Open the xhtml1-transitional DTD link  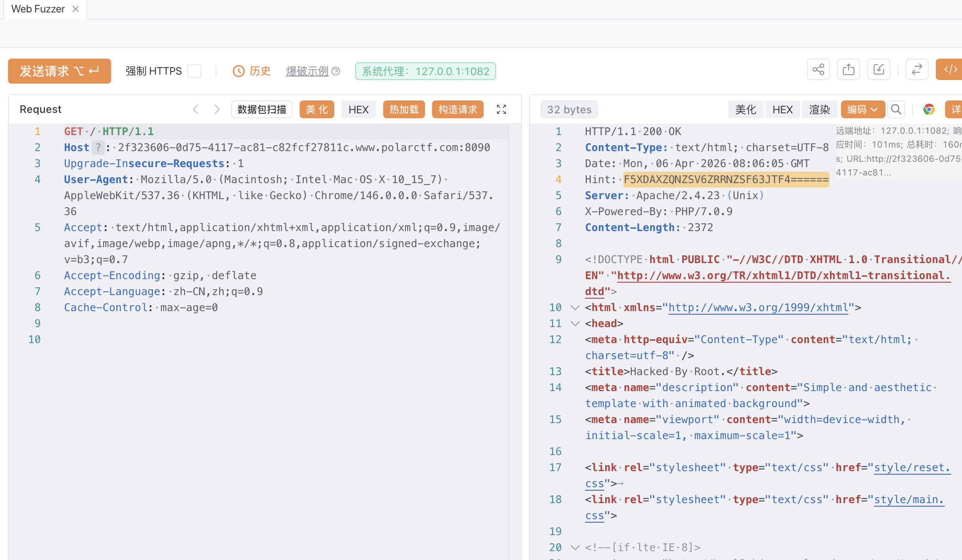coord(784,276)
